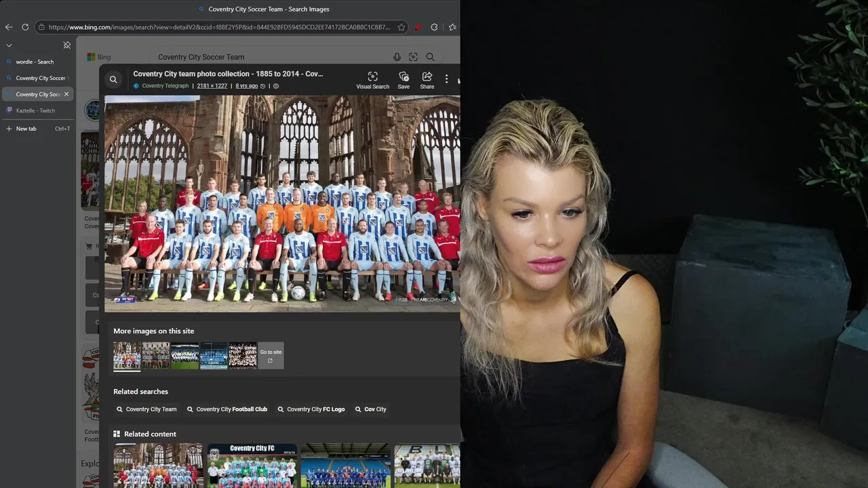Open related content photo with blue stadium seats

click(346, 466)
